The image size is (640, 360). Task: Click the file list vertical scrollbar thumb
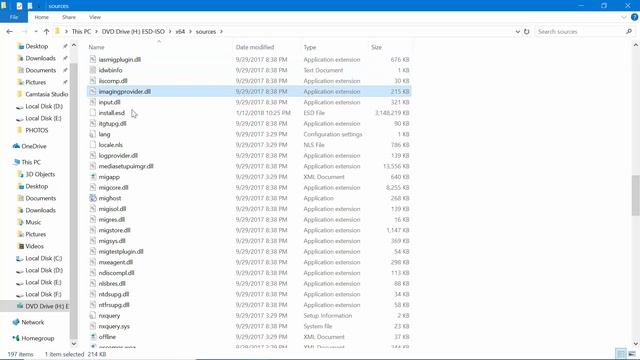pyautogui.click(x=636, y=195)
